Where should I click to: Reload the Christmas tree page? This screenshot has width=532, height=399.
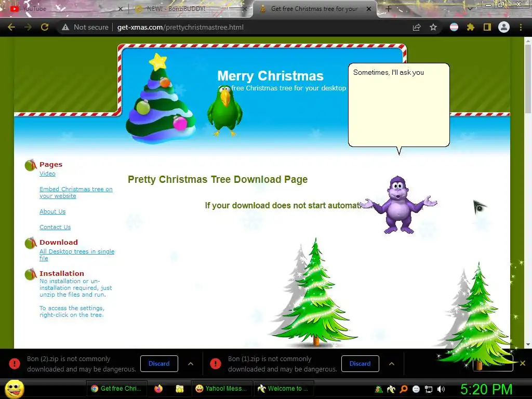click(45, 27)
